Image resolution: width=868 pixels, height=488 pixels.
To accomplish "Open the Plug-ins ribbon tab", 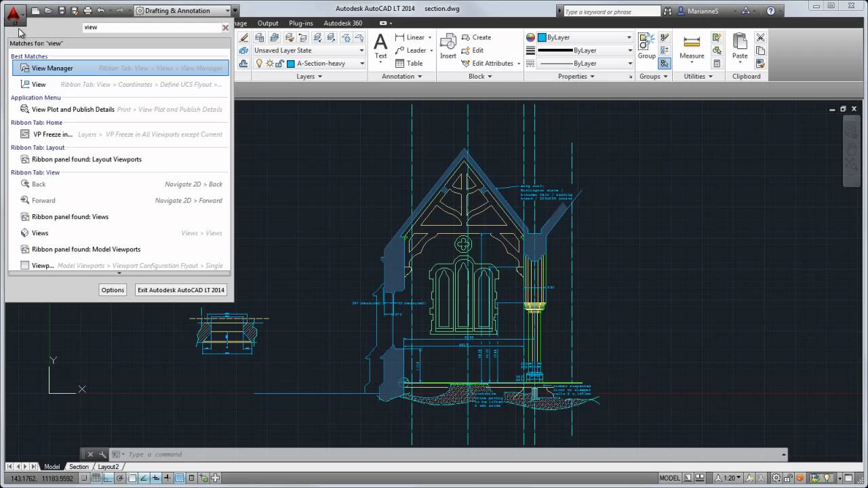I will (x=301, y=23).
